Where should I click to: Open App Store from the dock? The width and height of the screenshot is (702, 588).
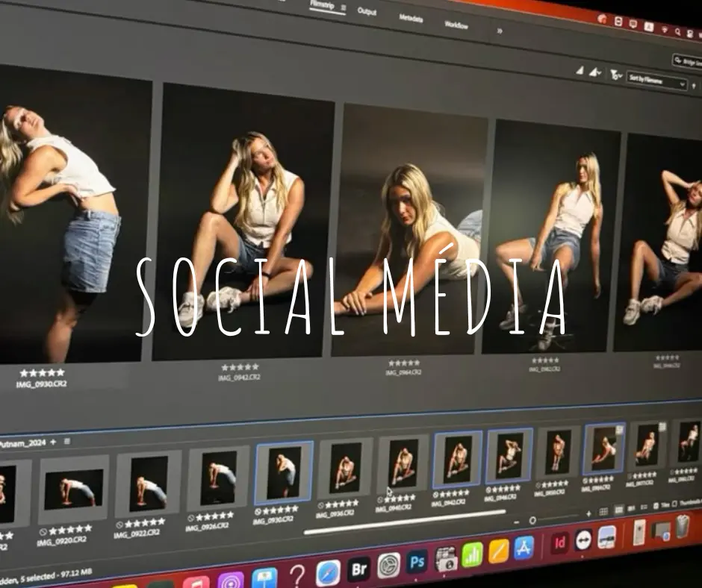coord(523,548)
